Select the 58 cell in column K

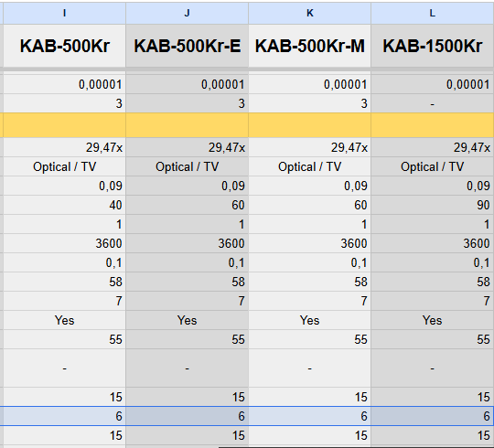(x=310, y=283)
